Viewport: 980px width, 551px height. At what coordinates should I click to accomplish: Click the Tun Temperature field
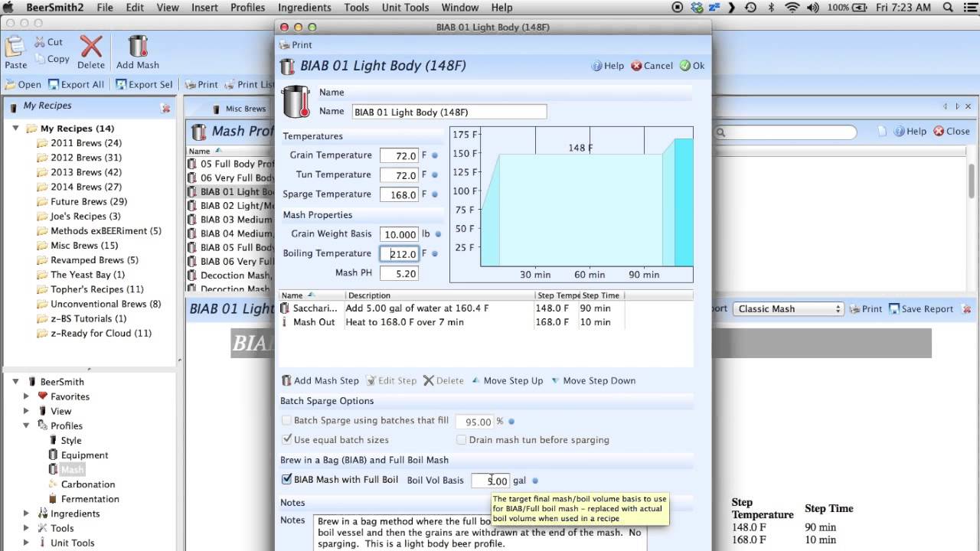point(399,175)
